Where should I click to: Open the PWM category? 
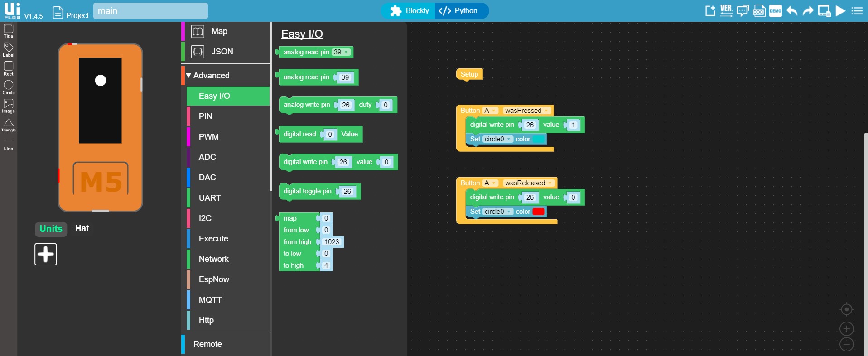point(228,137)
